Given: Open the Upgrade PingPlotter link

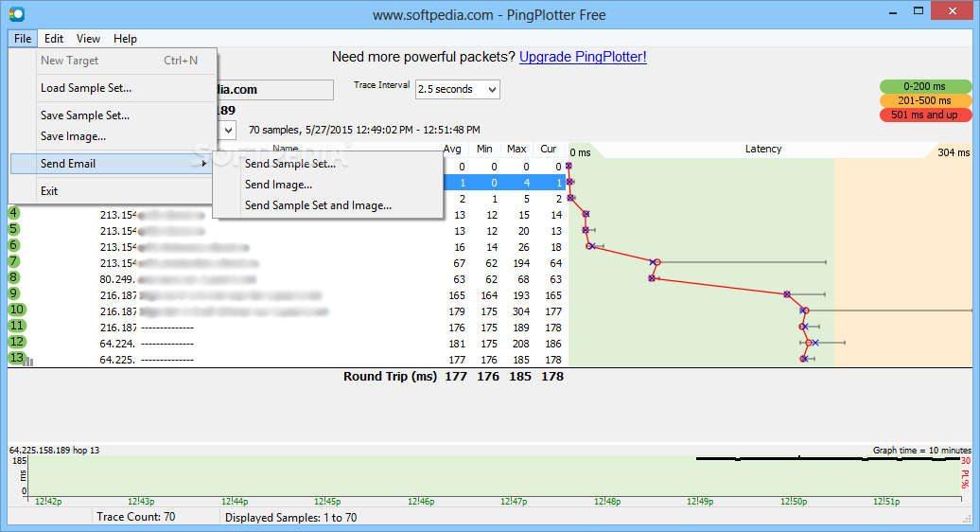Looking at the screenshot, I should pyautogui.click(x=583, y=57).
